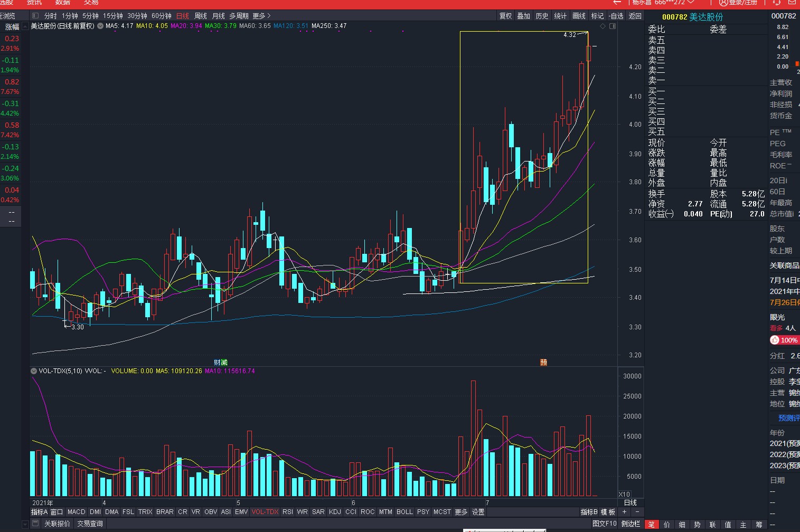Expand the account dropdown next to 杨永昌

691,2
